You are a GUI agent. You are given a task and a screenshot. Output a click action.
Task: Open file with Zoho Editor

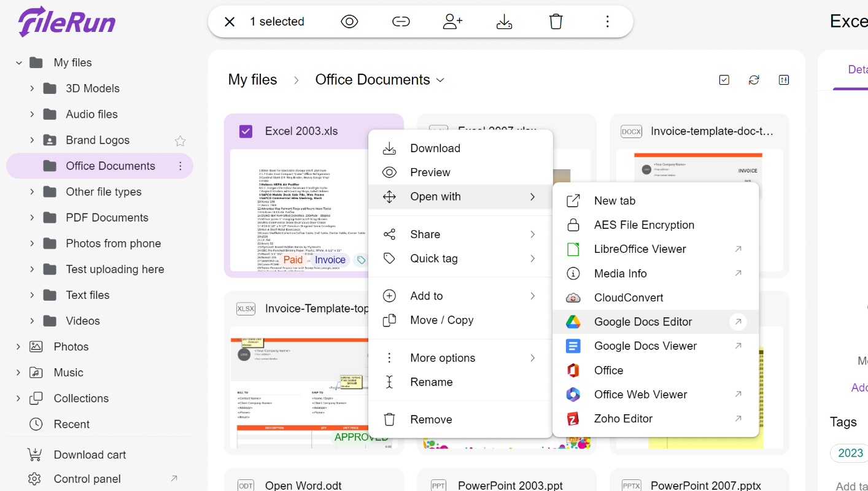pos(623,419)
